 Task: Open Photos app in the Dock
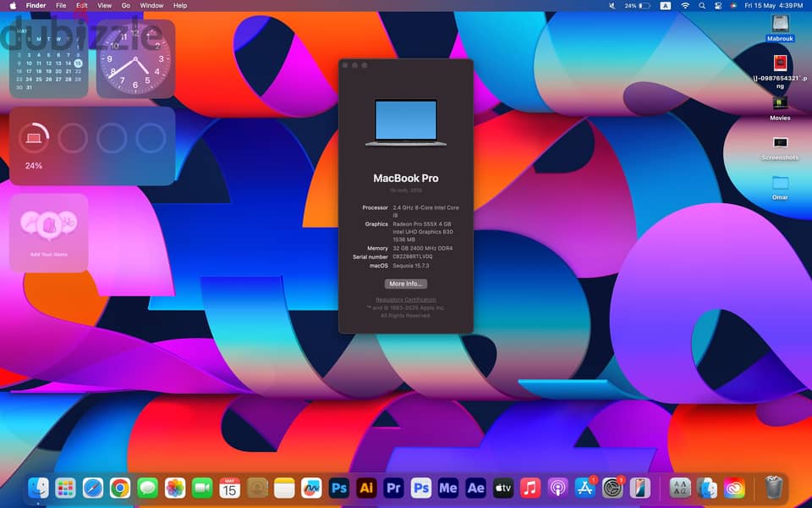coord(175,488)
